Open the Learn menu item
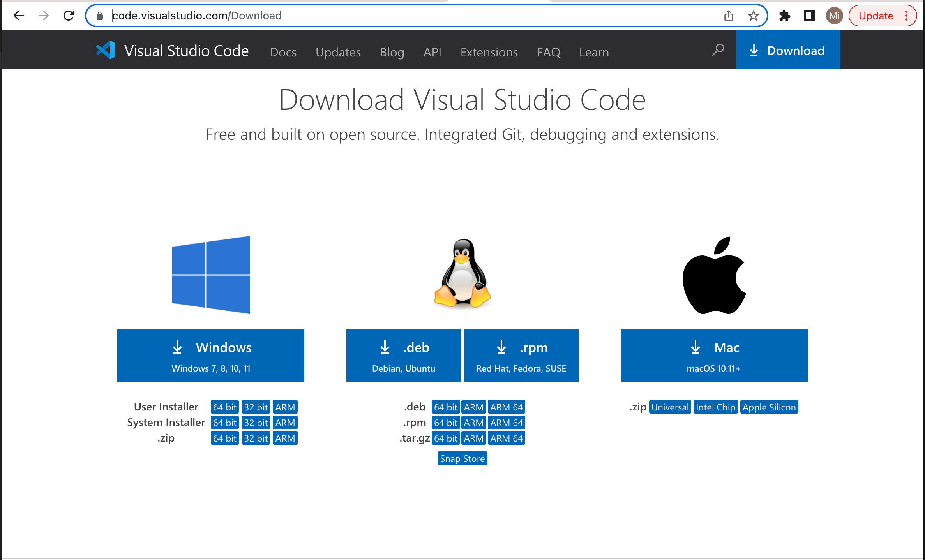This screenshot has height=560, width=925. click(x=594, y=52)
